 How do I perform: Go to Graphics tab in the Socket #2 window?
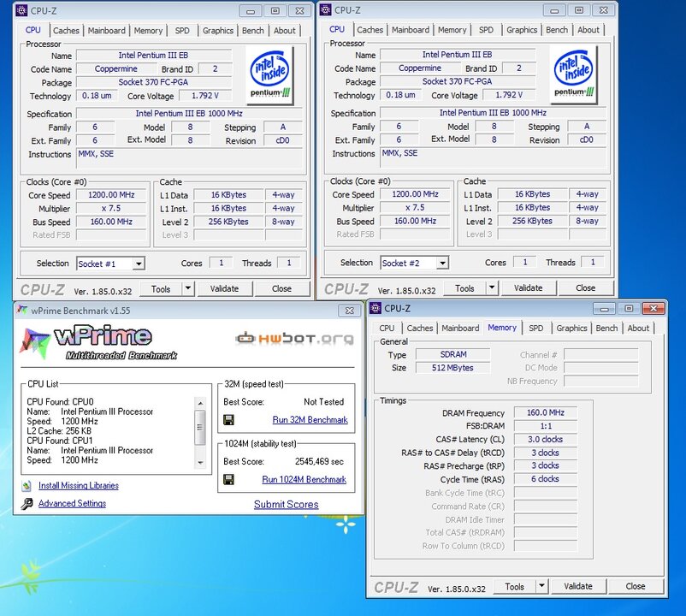522,30
